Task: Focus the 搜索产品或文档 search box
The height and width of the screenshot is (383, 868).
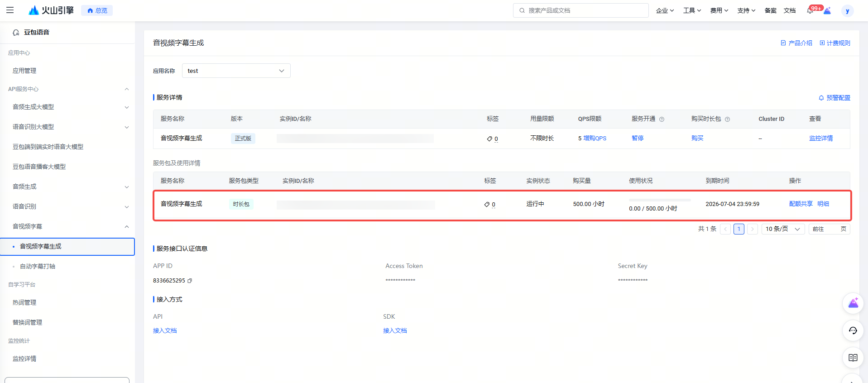Action: pos(581,10)
